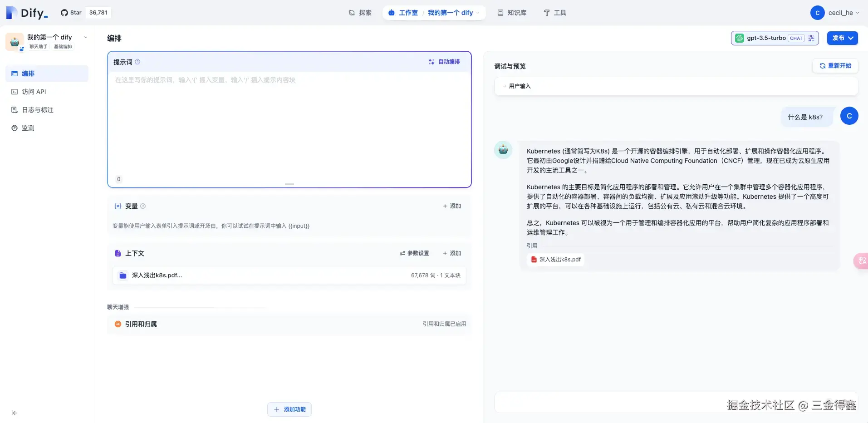This screenshot has width=868, height=423.
Task: Click the 自动编排 button
Action: [444, 62]
